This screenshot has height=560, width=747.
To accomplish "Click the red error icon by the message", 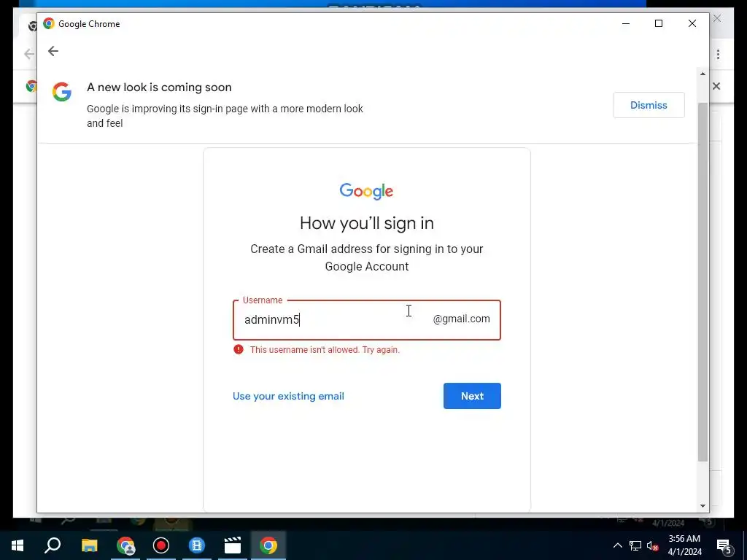I will pos(239,349).
